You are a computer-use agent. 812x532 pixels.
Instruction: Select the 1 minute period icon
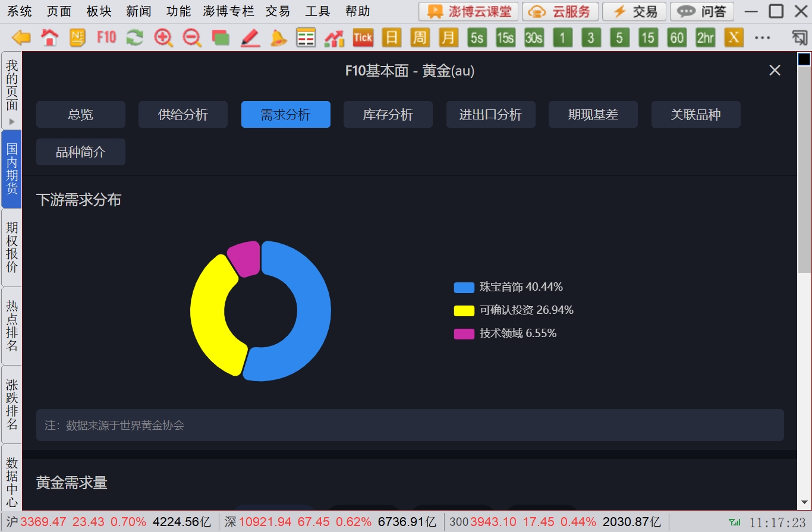[562, 38]
